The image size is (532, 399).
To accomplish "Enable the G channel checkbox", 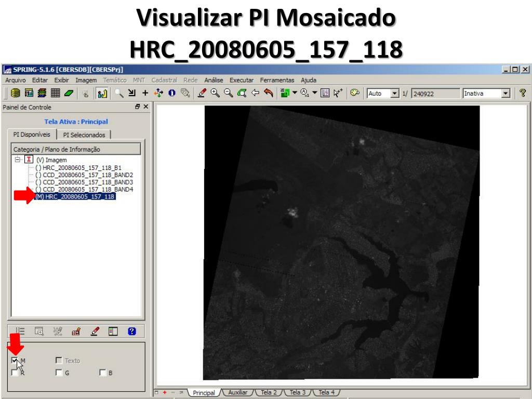I will [59, 373].
